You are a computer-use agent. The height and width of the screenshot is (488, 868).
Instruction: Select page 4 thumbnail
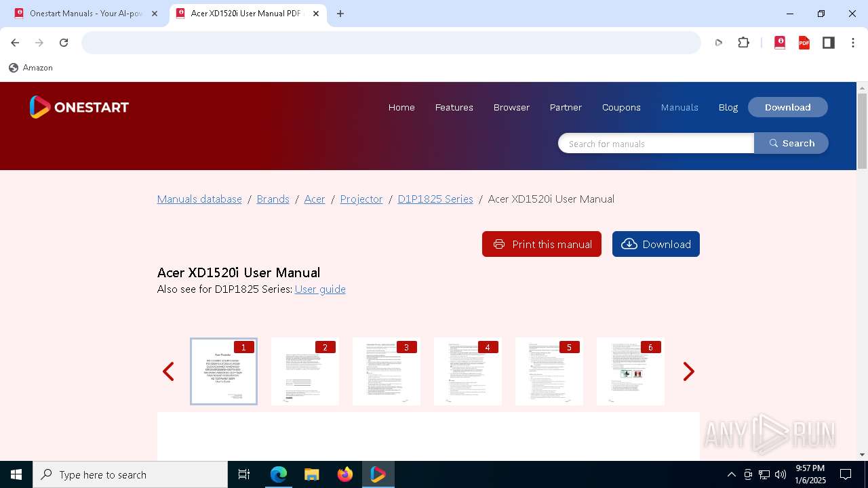[x=468, y=371]
